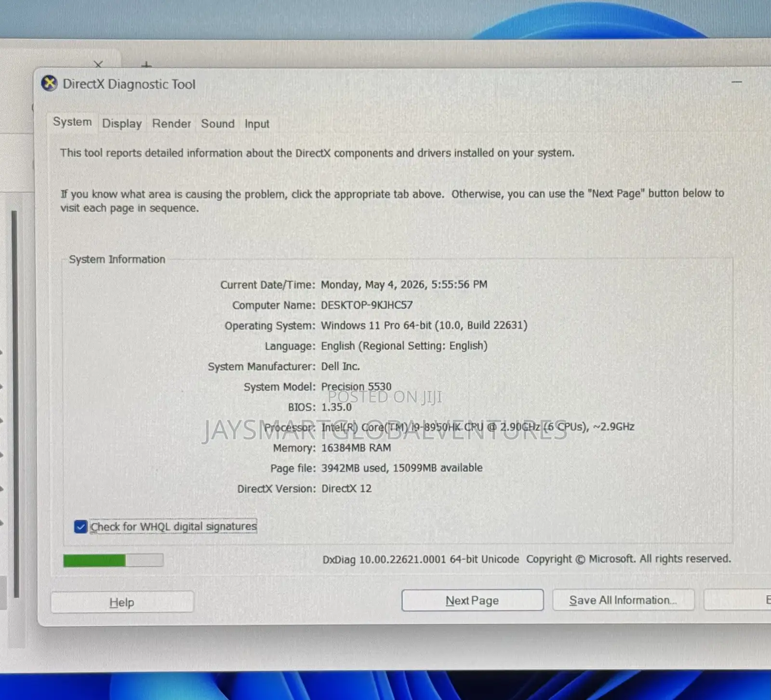
Task: Go to the Next Page button
Action: tap(472, 601)
